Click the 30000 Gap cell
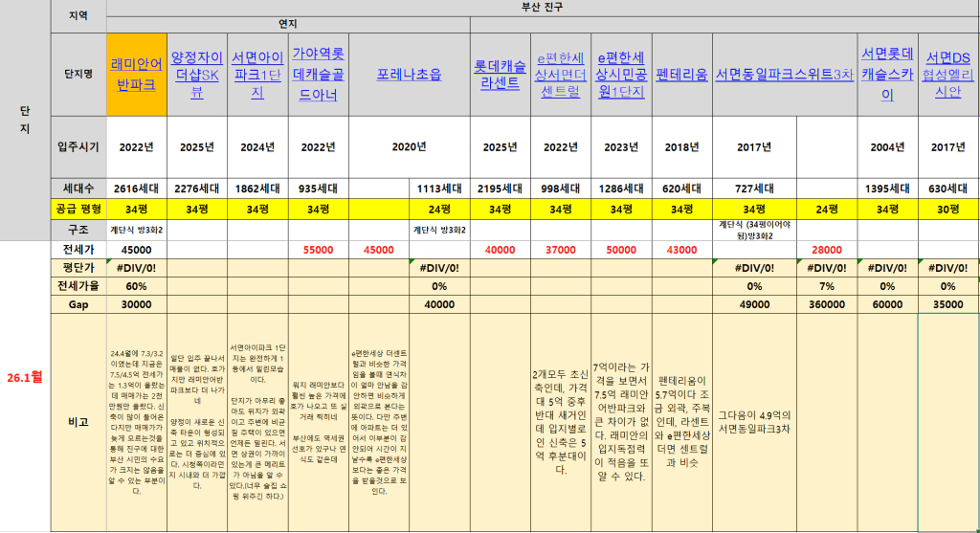 coord(136,304)
